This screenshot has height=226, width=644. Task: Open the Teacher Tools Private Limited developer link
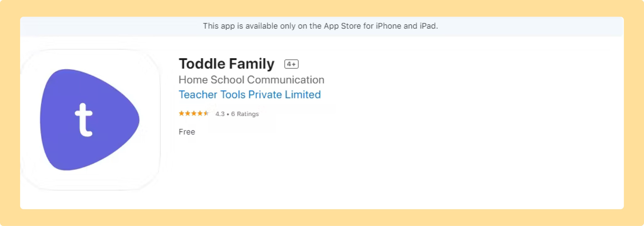click(250, 94)
